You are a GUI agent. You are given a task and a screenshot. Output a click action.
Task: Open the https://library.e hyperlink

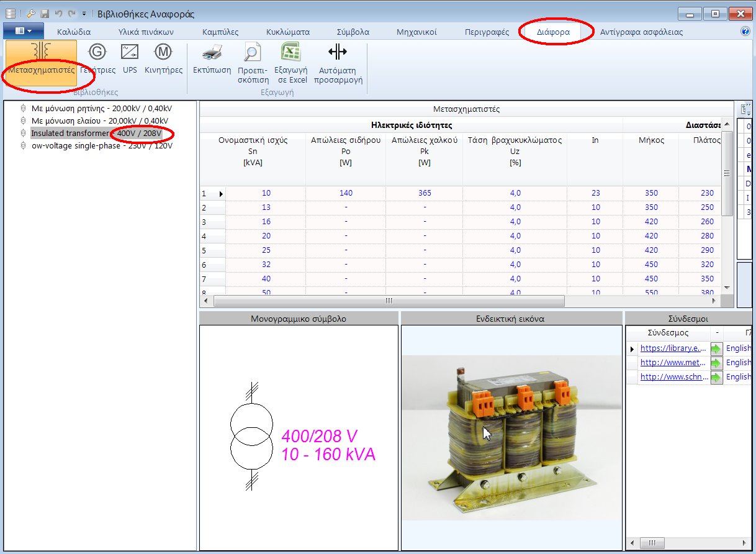click(674, 348)
